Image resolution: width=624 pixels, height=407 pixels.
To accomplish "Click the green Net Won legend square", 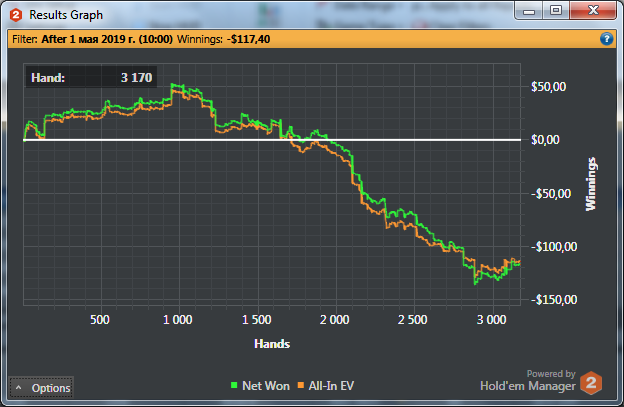I will click(234, 385).
